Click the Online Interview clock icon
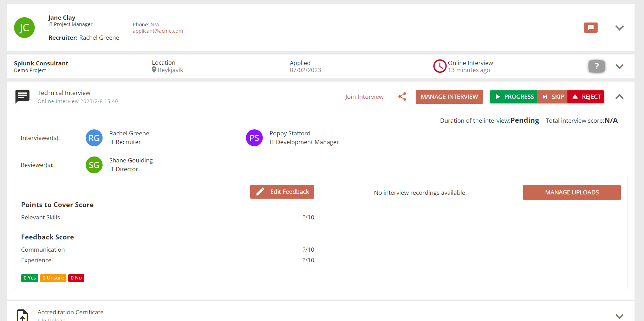This screenshot has height=321, width=644. pyautogui.click(x=440, y=66)
